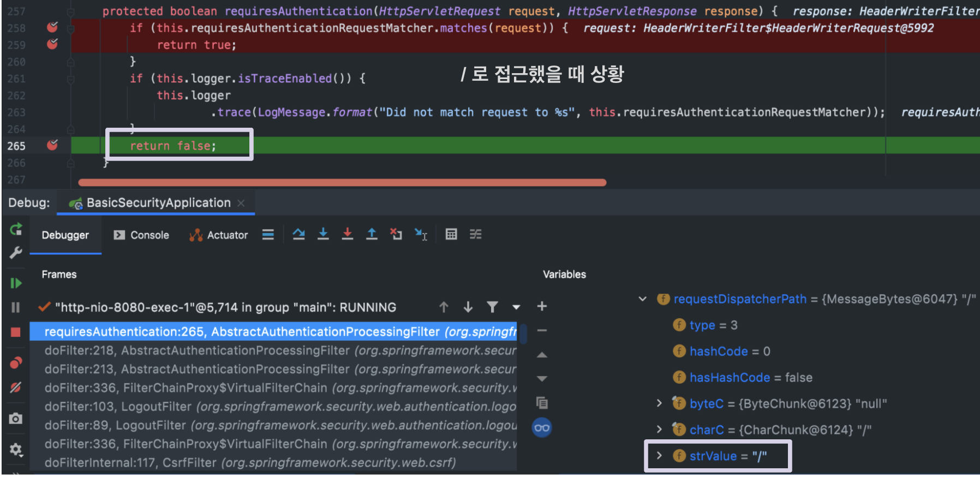Open thread selector dropdown arrow
The width and height of the screenshot is (980, 477).
(x=516, y=307)
